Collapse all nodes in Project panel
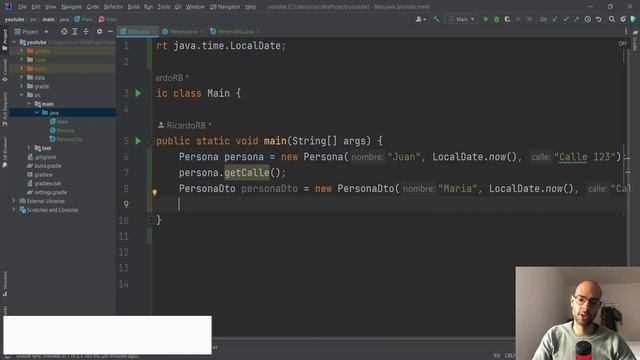The height and width of the screenshot is (360, 640). tap(86, 31)
